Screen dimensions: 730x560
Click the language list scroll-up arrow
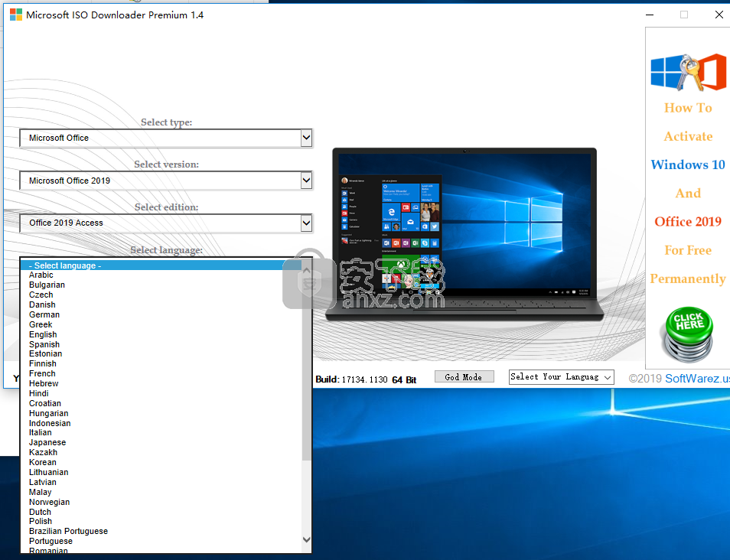click(306, 271)
